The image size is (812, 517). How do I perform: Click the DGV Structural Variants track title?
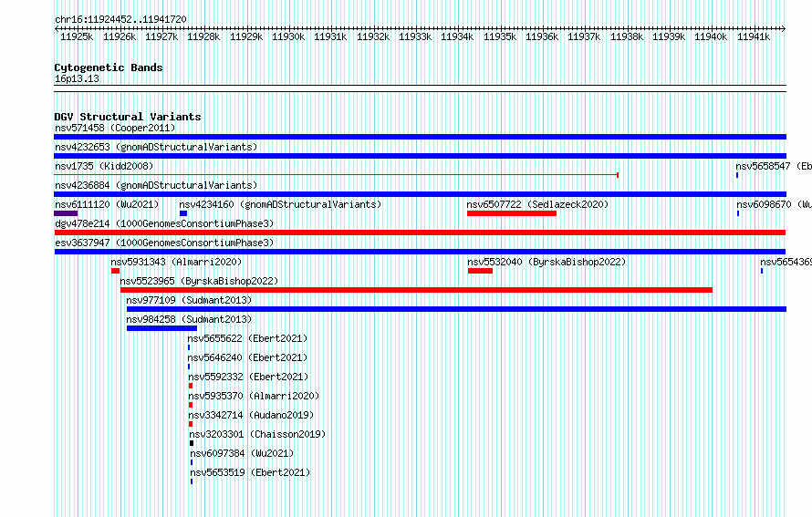pos(128,117)
